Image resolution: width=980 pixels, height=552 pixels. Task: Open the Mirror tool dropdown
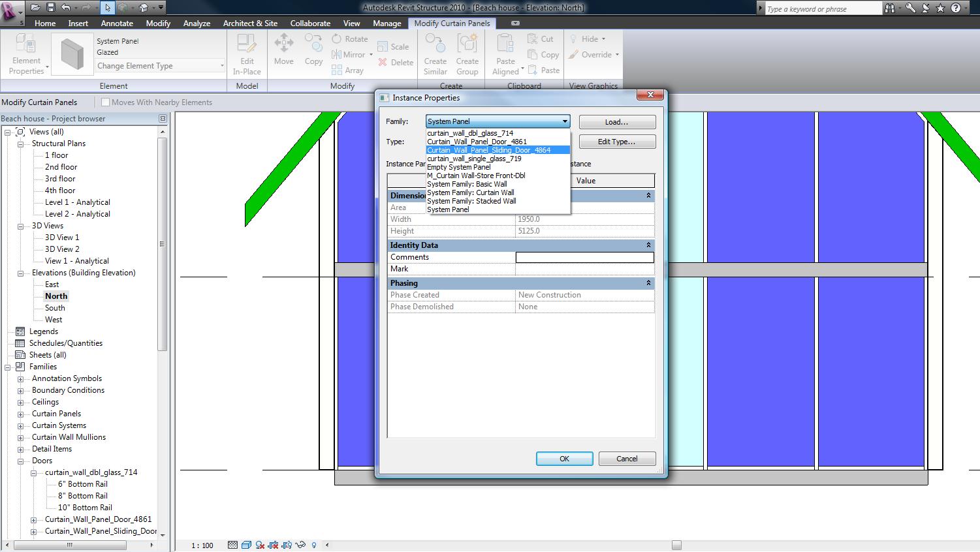371,55
